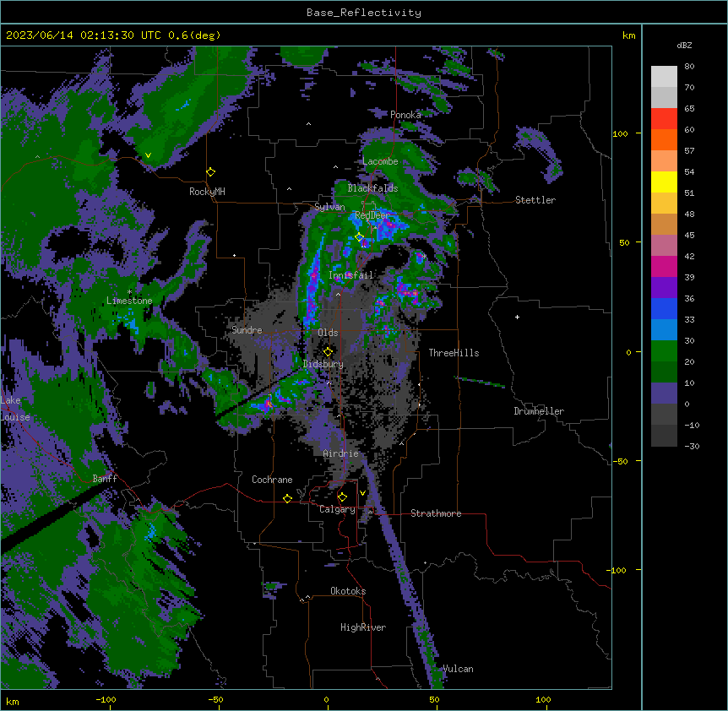Viewport: 728px width, 711px height.
Task: Select the -30 value on dBZ legend
Action: 692,446
